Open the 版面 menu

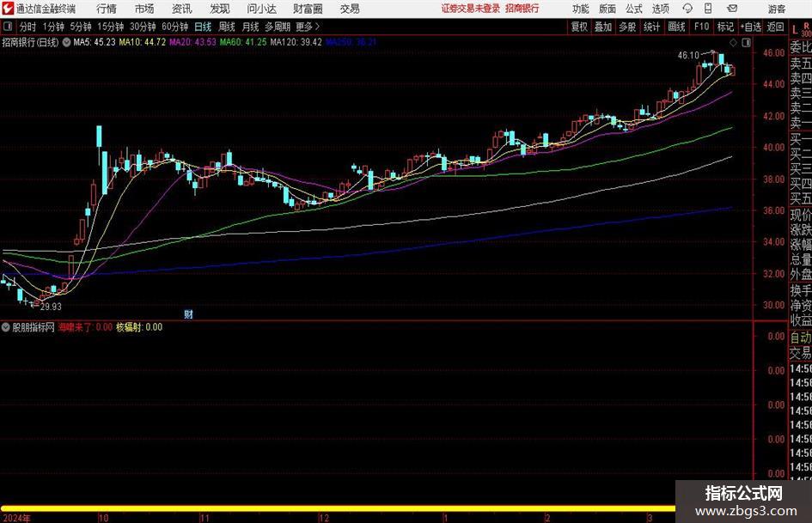coord(607,9)
